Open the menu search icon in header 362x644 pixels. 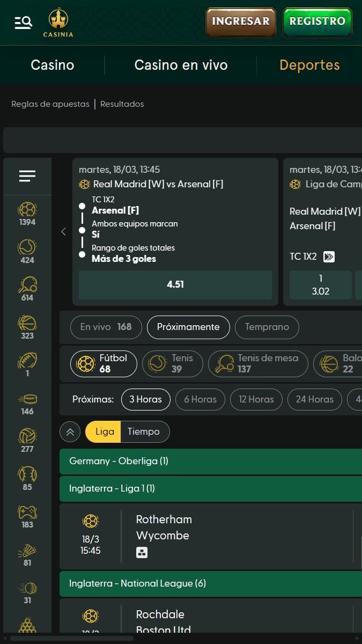click(23, 23)
